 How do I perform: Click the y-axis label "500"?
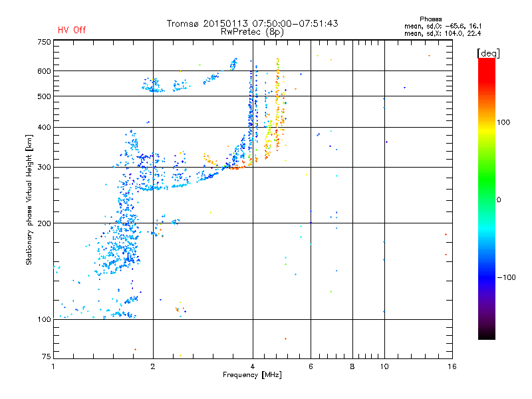[45, 96]
